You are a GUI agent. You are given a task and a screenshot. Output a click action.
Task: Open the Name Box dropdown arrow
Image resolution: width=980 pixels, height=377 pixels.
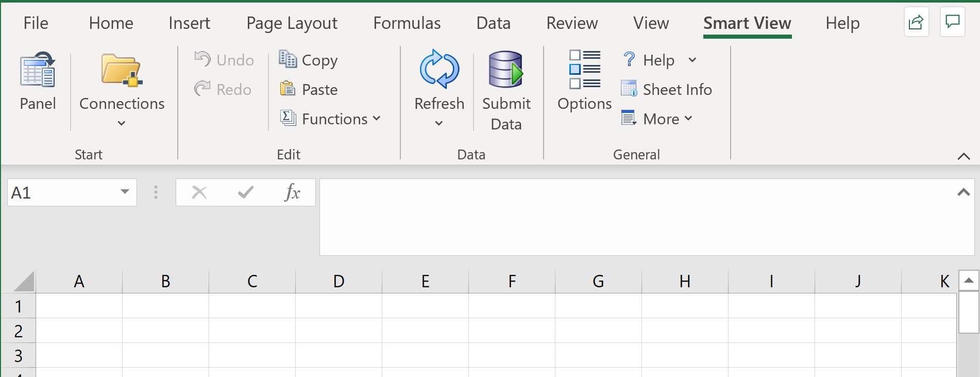(x=125, y=192)
